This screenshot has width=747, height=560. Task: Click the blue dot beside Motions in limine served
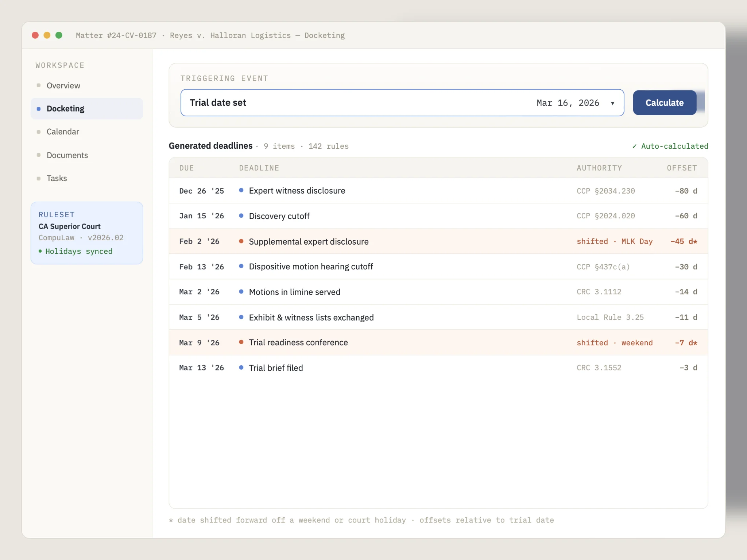click(241, 292)
